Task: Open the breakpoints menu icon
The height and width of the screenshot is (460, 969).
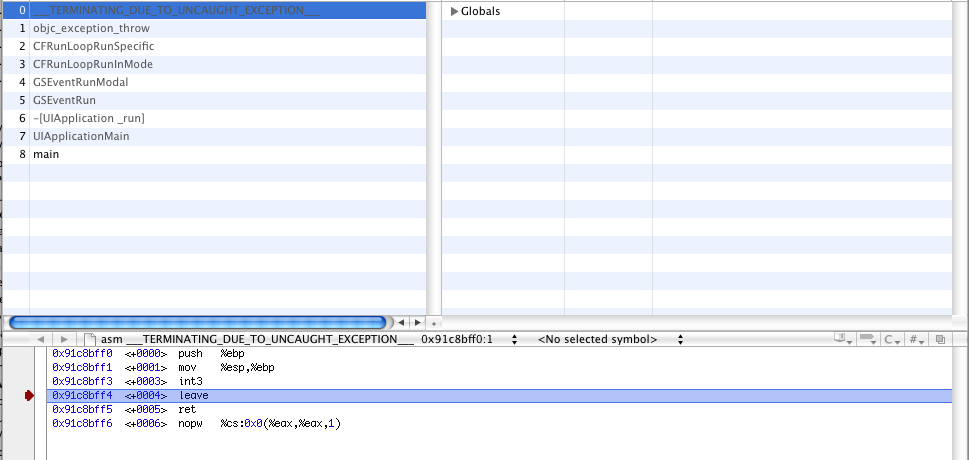Action: click(x=868, y=339)
